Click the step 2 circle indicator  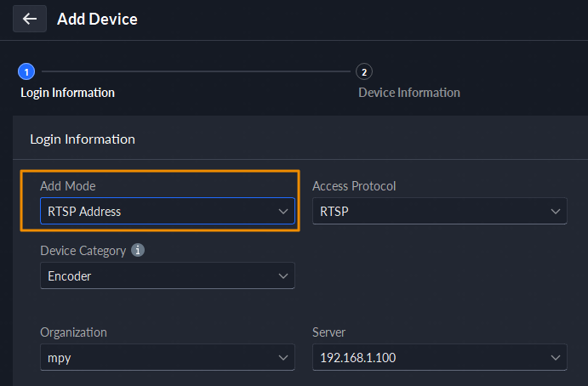tap(364, 72)
